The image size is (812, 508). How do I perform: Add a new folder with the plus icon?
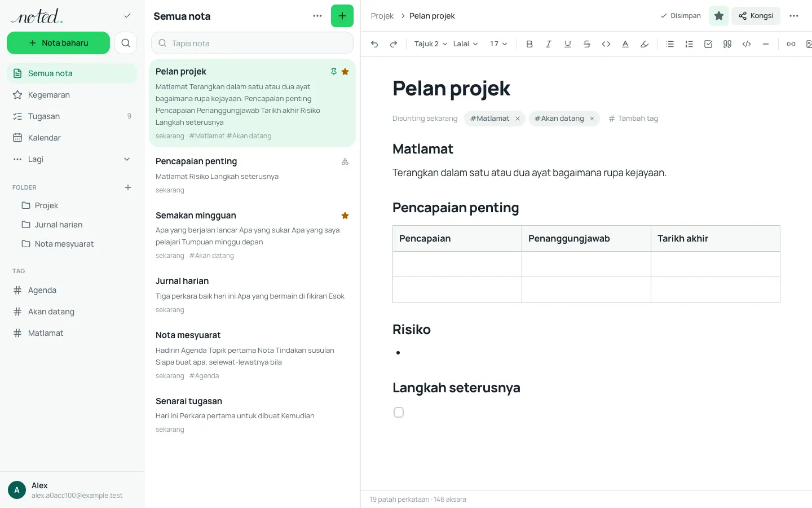click(128, 187)
